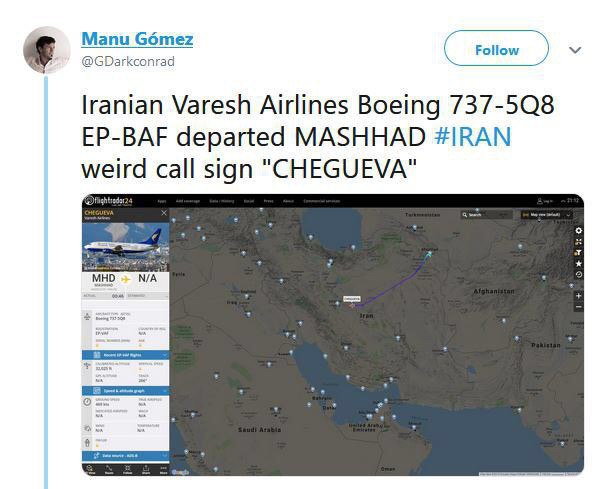Screen dimensions: 614x489
Task: Zoom in with the map plus button
Action: [578, 296]
